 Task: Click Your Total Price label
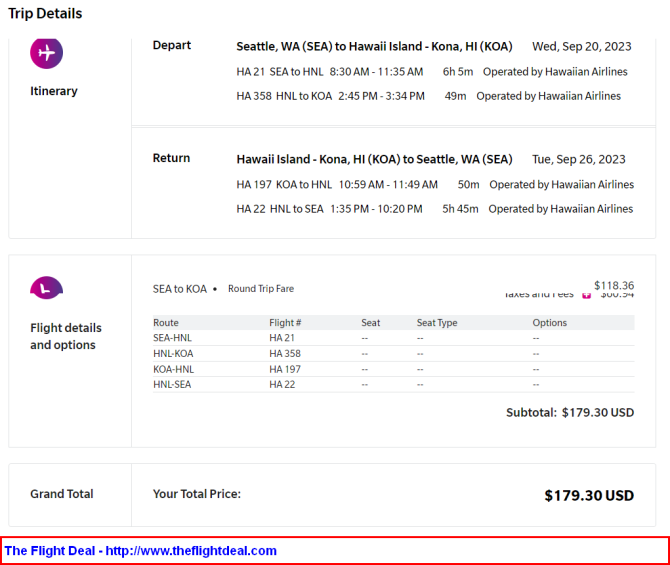(197, 494)
